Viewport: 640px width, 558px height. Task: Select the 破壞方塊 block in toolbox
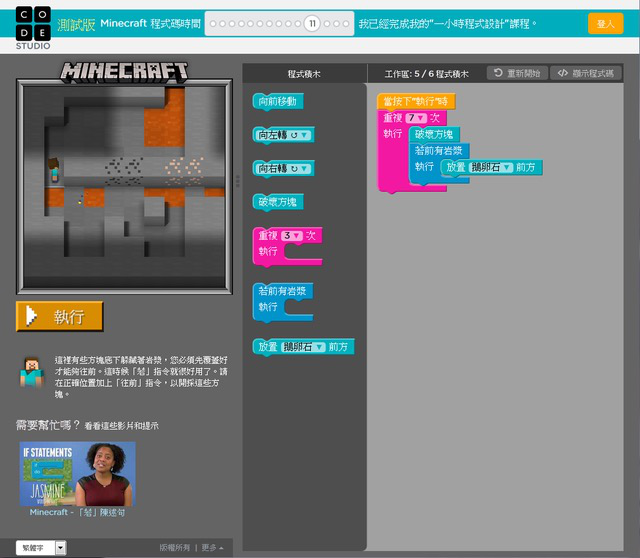[278, 202]
